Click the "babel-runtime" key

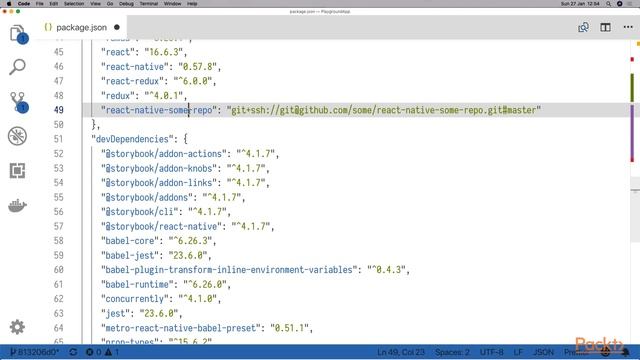click(x=137, y=284)
